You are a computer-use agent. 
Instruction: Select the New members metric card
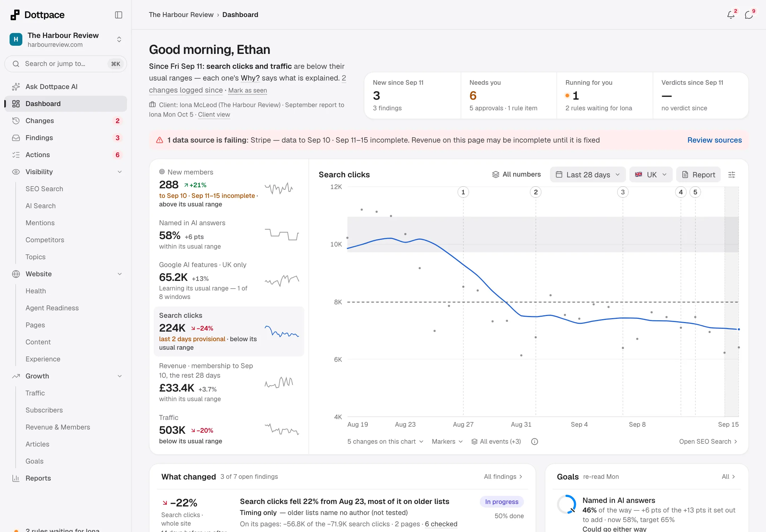[229, 188]
